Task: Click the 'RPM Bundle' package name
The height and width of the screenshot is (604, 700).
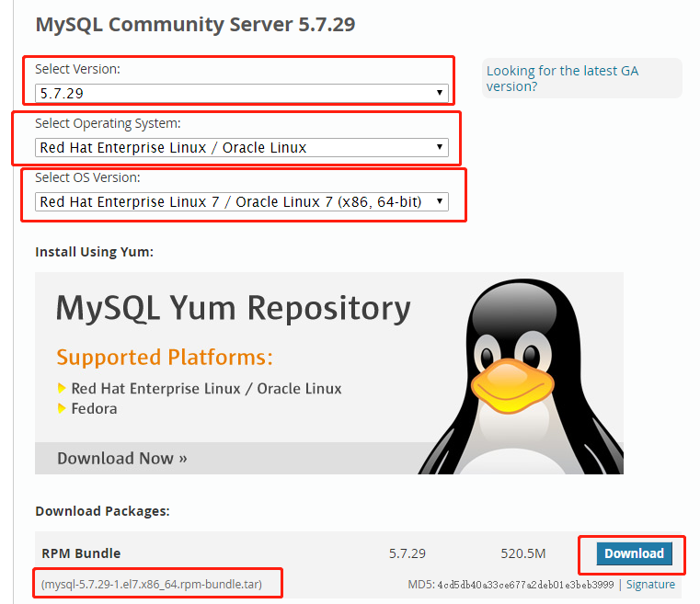Action: (x=81, y=553)
